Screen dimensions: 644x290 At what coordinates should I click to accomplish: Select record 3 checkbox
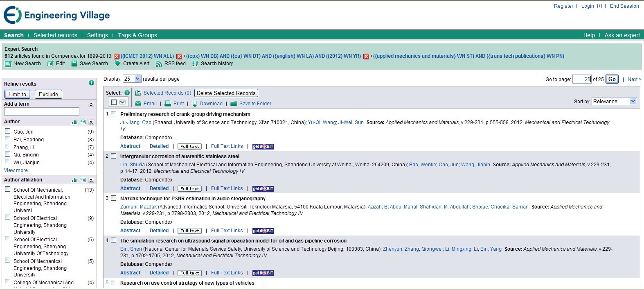[114, 198]
